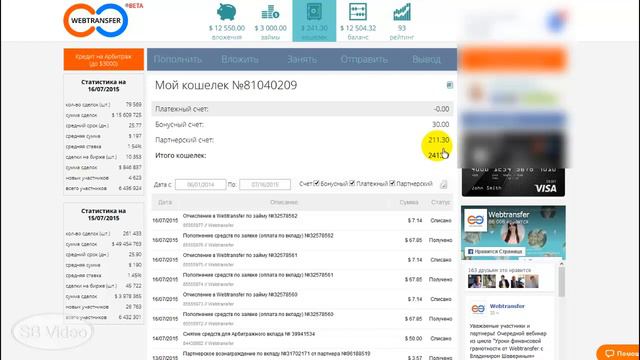Image resolution: width=640 pixels, height=360 pixels.
Task: Click the orange Кредит на Арбитраж button
Action: [x=104, y=60]
